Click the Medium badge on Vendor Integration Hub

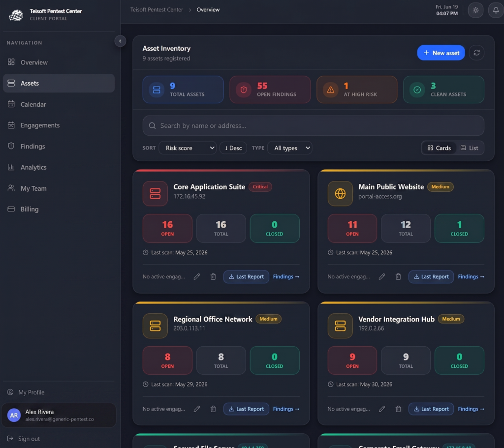click(x=451, y=319)
